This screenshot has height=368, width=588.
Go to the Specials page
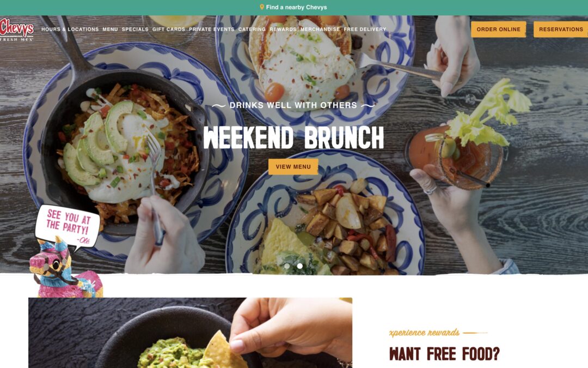click(x=135, y=29)
